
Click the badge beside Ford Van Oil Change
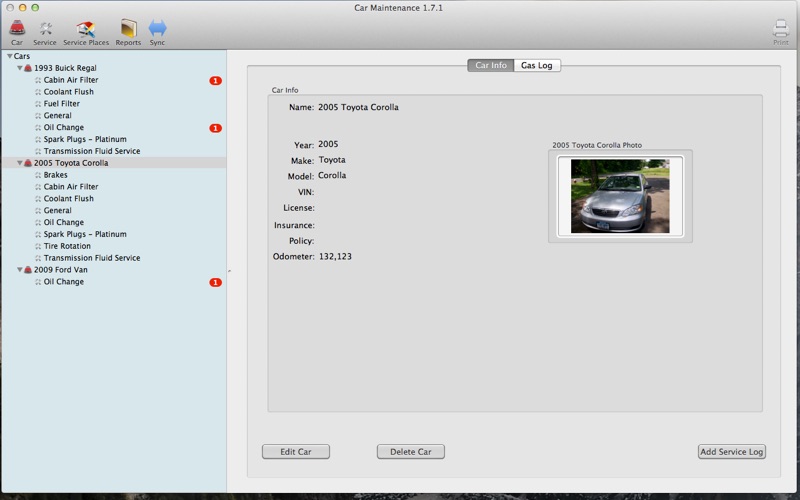(x=215, y=282)
